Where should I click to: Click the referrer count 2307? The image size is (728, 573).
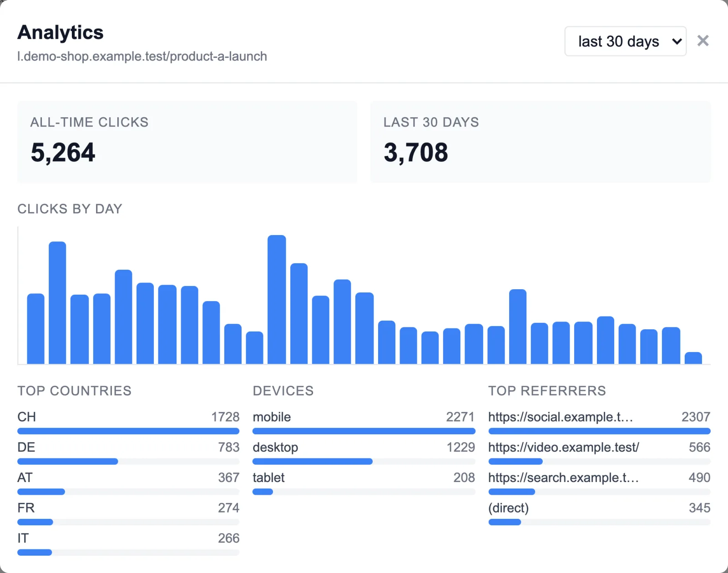(696, 417)
